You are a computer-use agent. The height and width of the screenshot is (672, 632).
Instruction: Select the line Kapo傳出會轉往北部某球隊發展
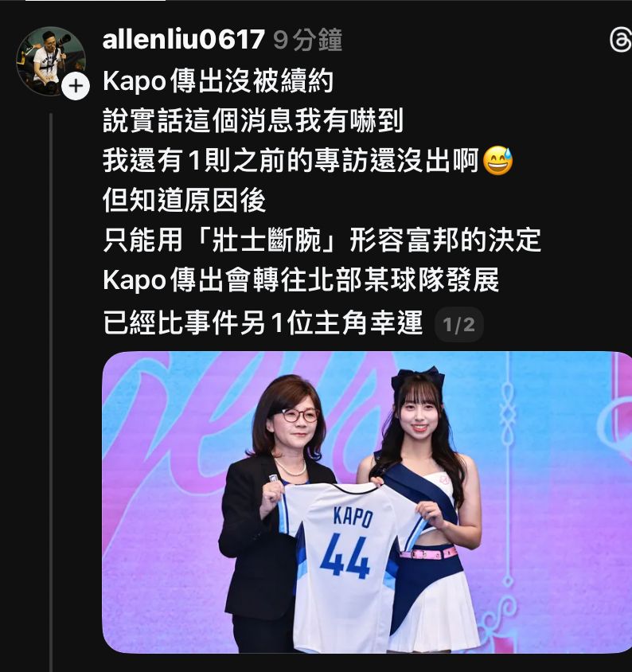tap(301, 279)
